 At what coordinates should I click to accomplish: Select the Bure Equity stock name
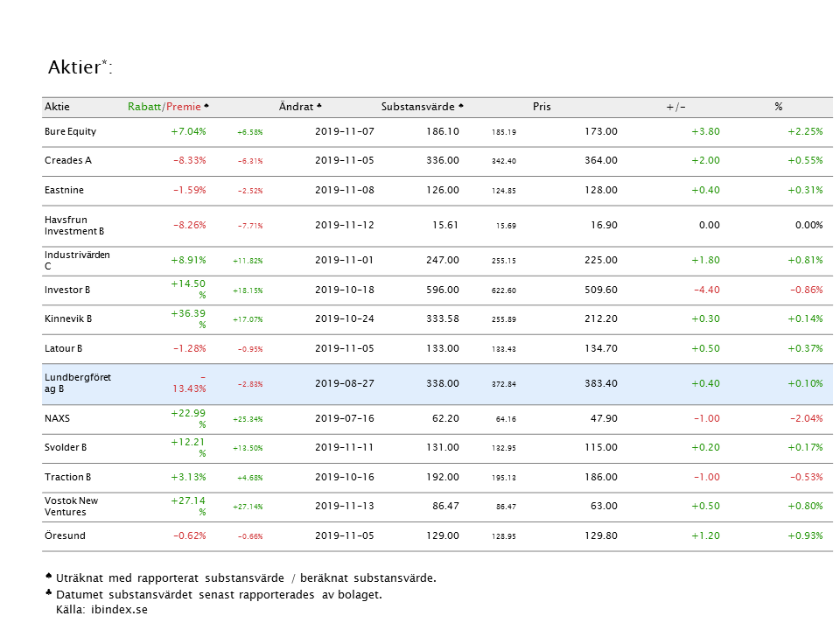coord(70,131)
